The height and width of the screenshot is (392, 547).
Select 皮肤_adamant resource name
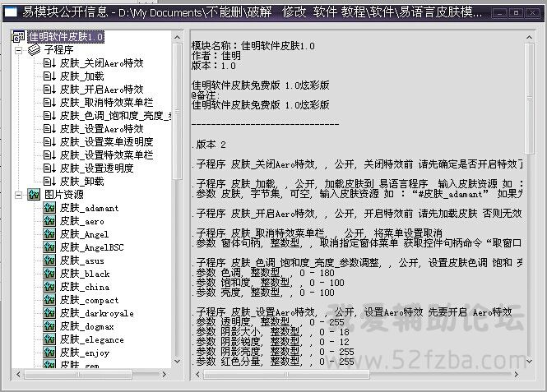pos(89,208)
